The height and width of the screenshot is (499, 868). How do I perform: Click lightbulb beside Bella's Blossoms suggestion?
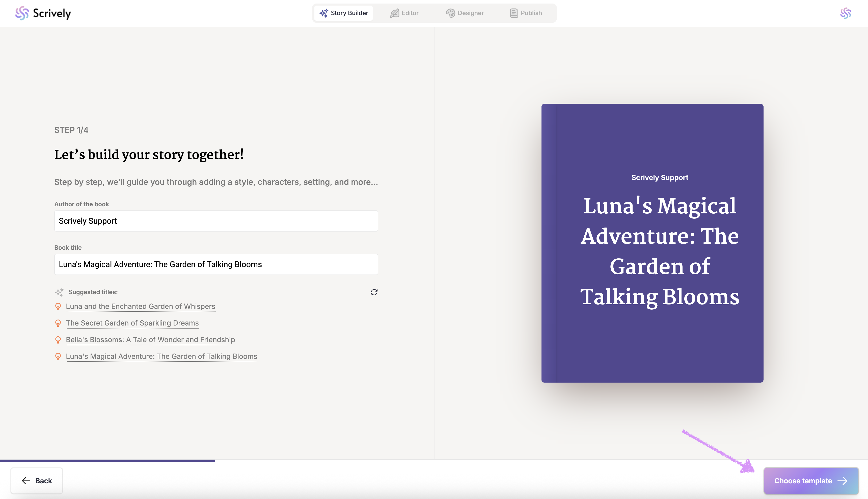[58, 340]
